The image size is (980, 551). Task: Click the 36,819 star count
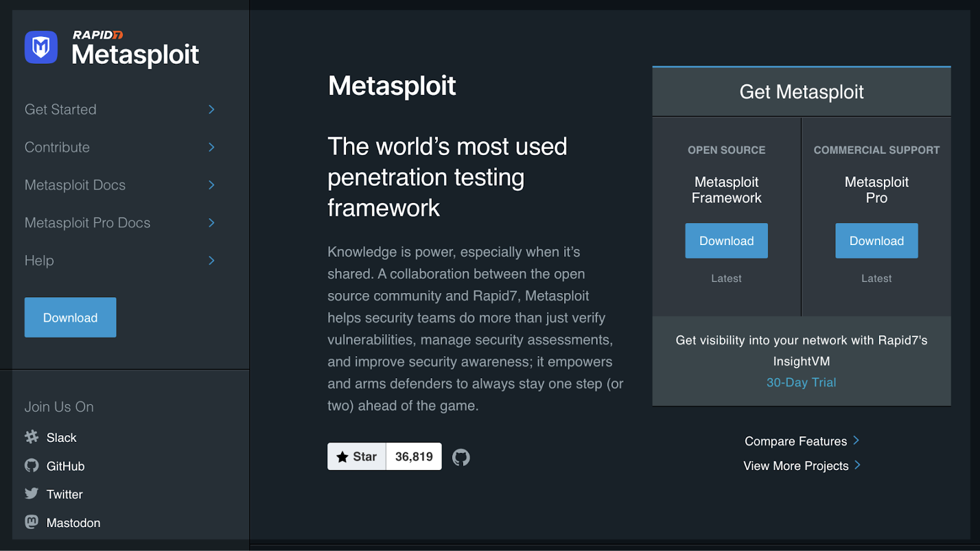413,457
